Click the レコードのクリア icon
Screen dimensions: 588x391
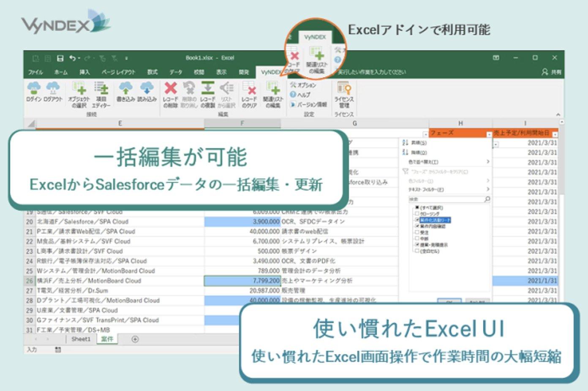pyautogui.click(x=249, y=88)
